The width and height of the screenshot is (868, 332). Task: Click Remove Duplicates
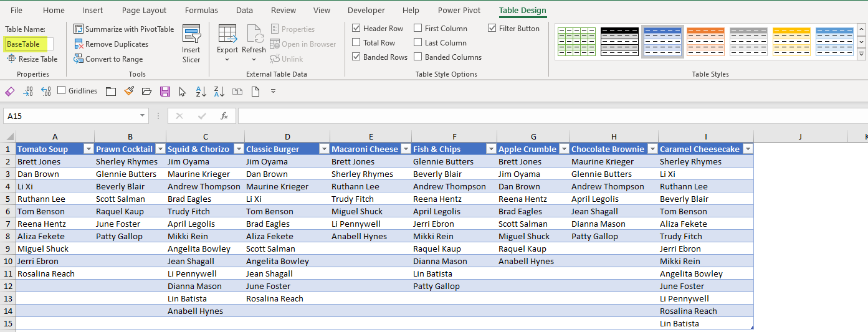pos(117,44)
